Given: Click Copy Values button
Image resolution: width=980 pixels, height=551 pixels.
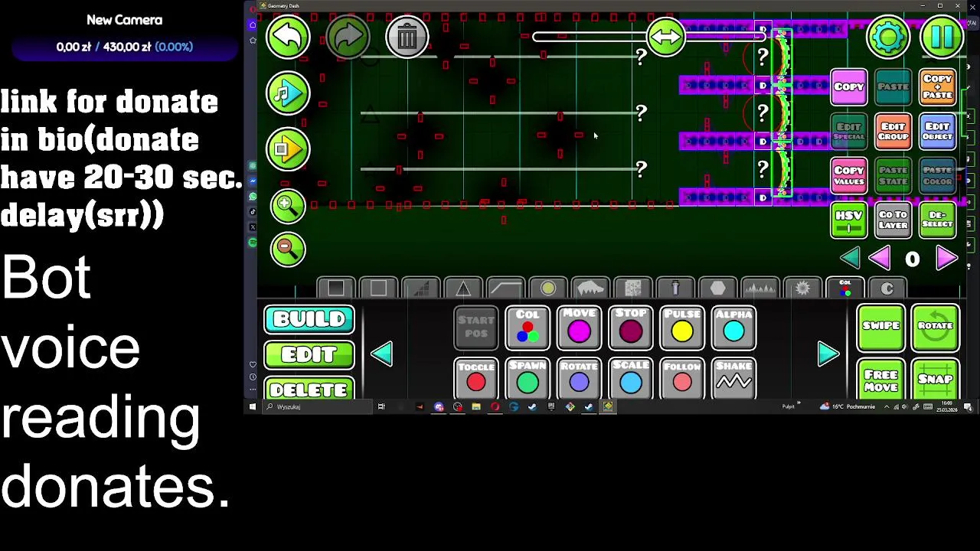Looking at the screenshot, I should coord(849,176).
